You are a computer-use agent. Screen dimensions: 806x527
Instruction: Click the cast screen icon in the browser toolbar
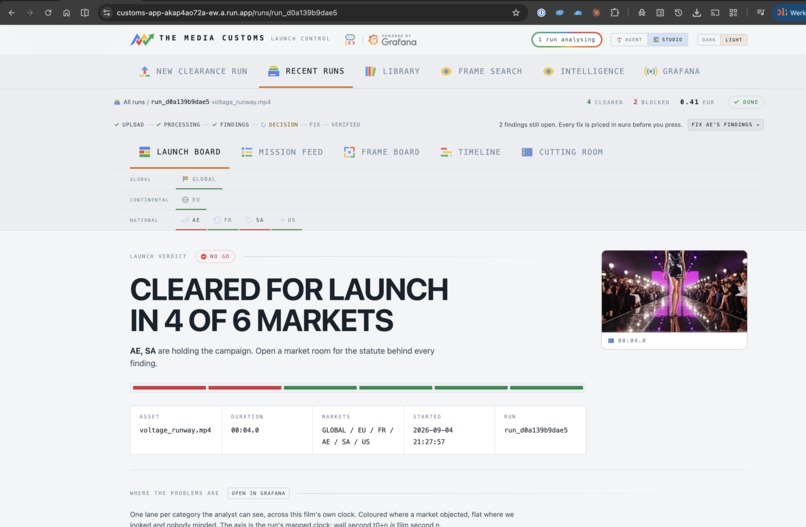click(x=715, y=12)
